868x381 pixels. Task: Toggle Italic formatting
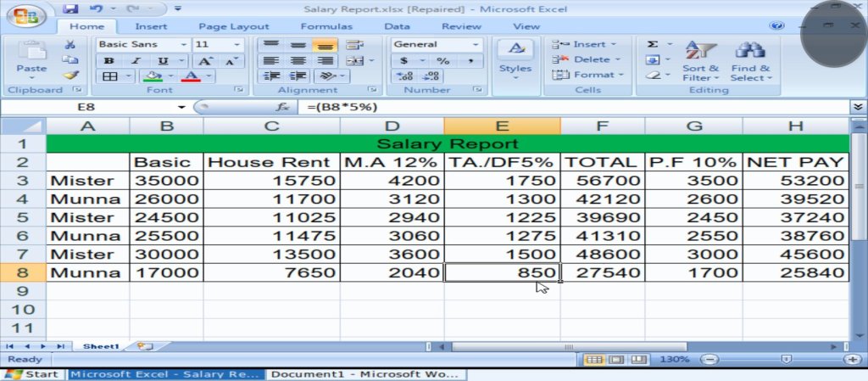point(135,61)
